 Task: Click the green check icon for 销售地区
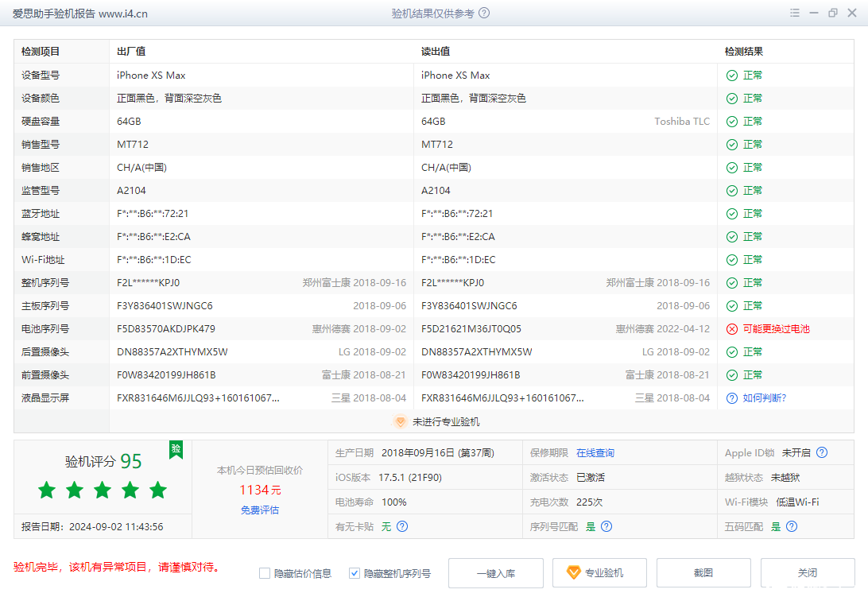pos(732,168)
